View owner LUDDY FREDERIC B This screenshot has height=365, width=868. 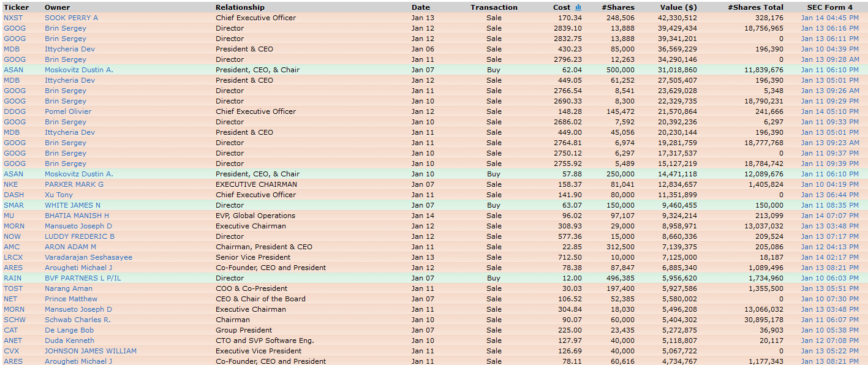point(80,236)
